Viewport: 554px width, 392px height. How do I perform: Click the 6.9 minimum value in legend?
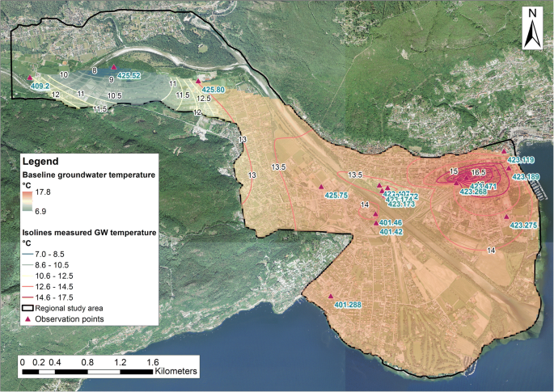pos(40,211)
